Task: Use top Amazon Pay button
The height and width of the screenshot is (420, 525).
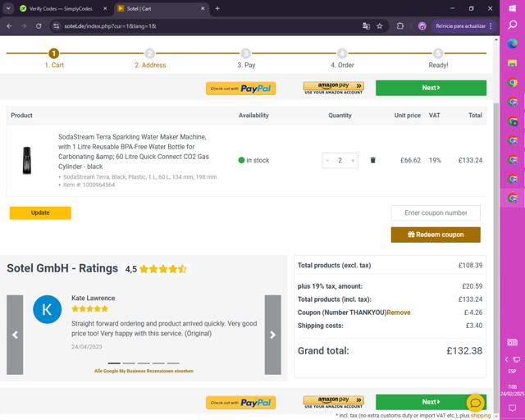Action: click(334, 88)
